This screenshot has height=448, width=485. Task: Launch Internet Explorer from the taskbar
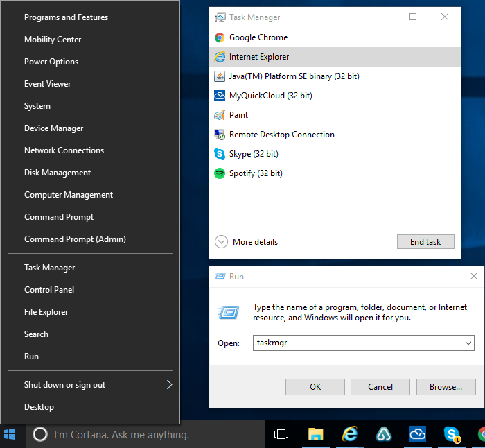click(x=350, y=434)
